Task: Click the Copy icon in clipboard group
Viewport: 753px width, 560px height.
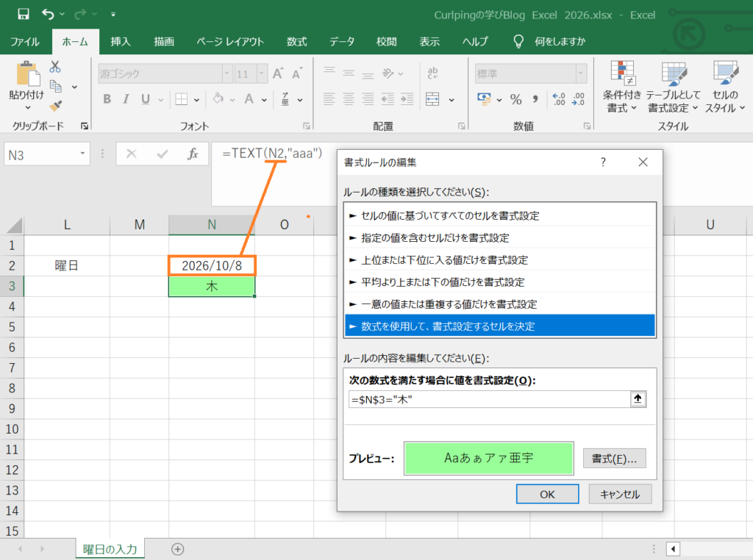Action: (56, 87)
